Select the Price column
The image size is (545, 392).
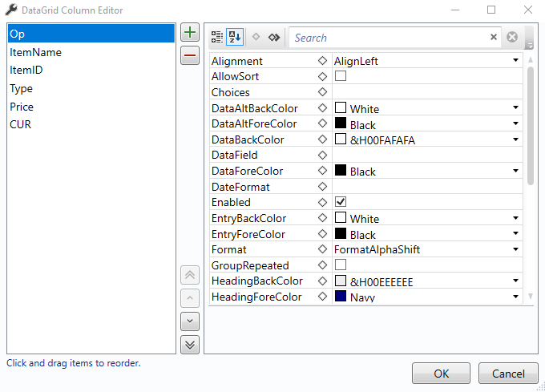point(91,107)
